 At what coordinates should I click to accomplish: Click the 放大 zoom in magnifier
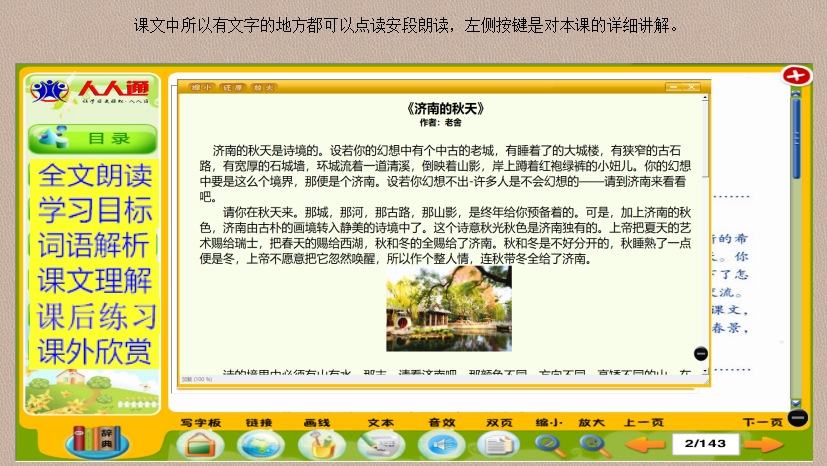point(593,444)
